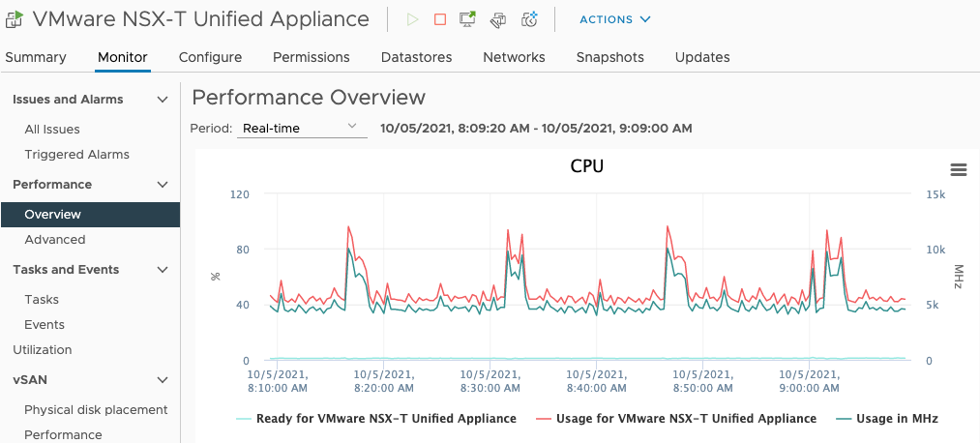Image resolution: width=980 pixels, height=443 pixels.
Task: Click the edit settings icon in the toolbar
Action: point(498,20)
